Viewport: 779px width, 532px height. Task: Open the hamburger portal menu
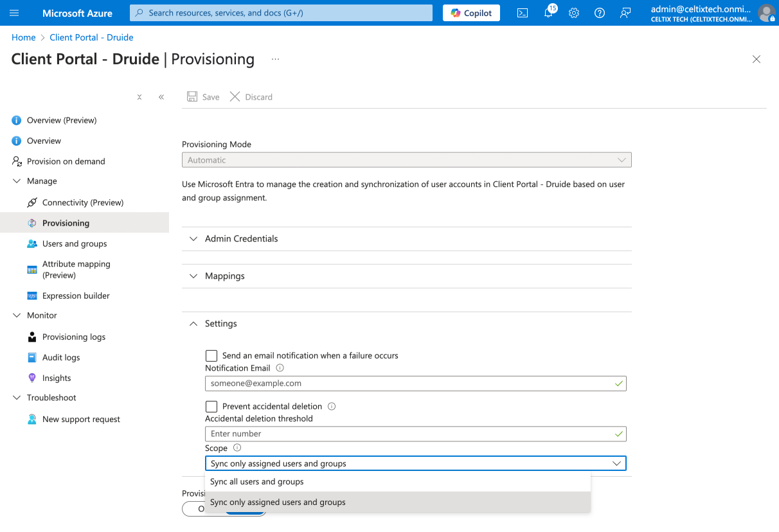14,13
